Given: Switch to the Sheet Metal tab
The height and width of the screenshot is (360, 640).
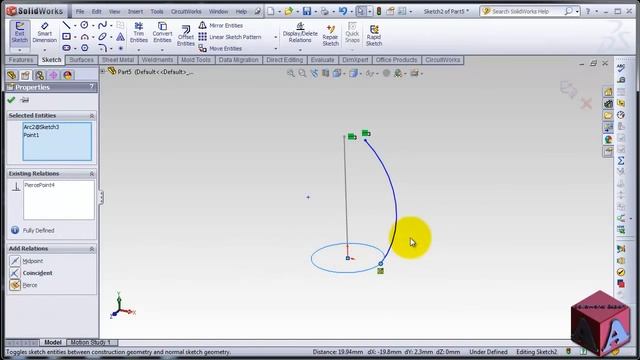Looking at the screenshot, I should pyautogui.click(x=118, y=60).
